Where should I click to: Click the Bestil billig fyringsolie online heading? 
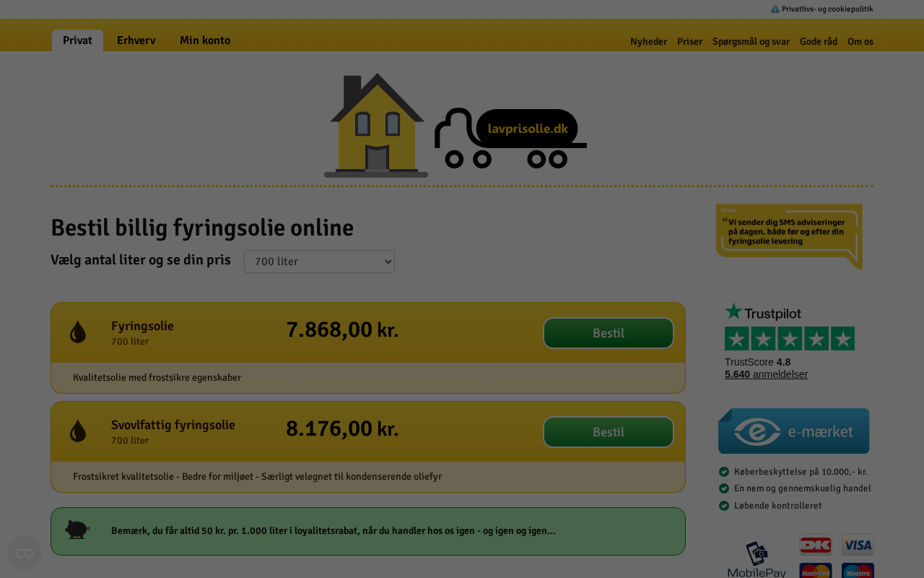tap(202, 228)
